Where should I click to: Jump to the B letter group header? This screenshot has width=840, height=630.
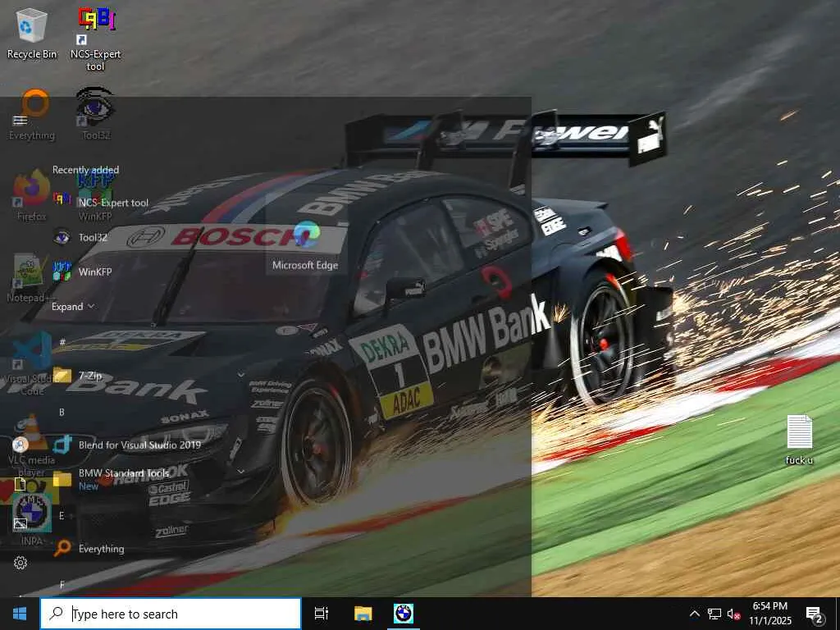pos(62,412)
